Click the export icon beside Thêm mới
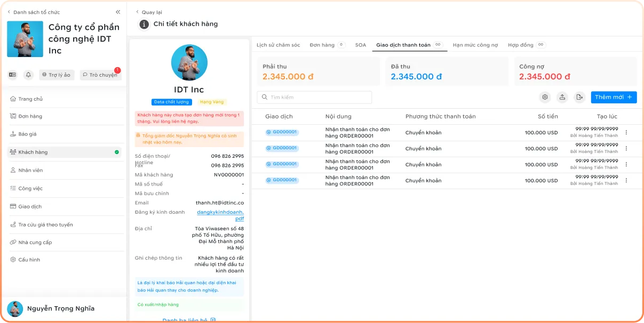644x323 pixels. (579, 97)
